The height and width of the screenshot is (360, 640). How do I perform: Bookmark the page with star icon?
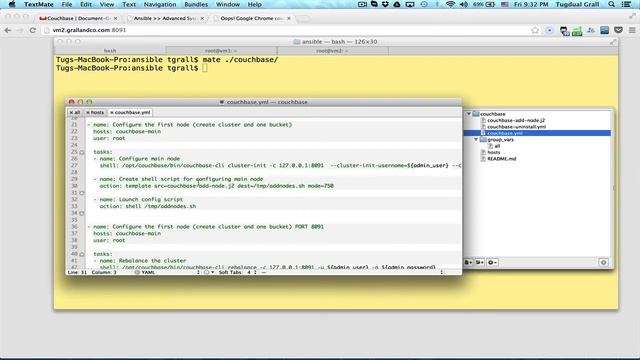[535, 30]
